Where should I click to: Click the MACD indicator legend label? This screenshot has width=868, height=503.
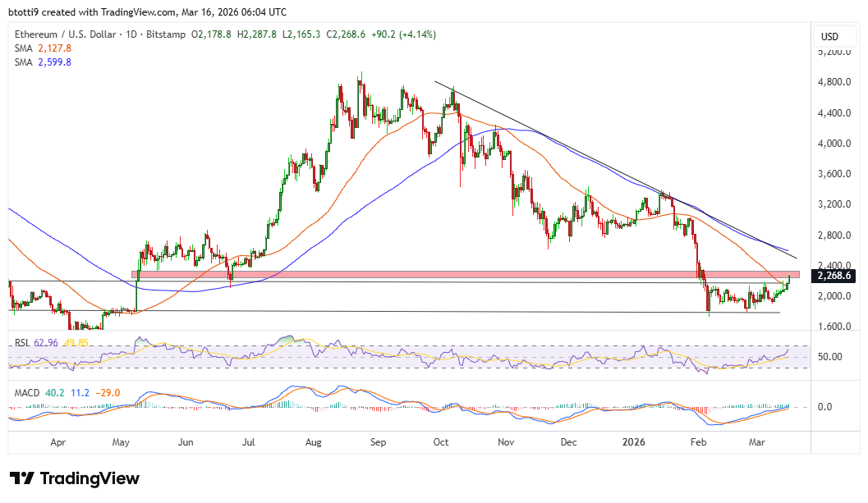click(25, 393)
